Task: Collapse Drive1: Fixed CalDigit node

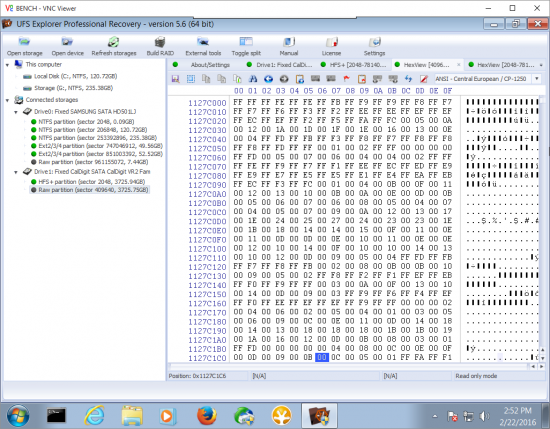Action: (x=16, y=172)
